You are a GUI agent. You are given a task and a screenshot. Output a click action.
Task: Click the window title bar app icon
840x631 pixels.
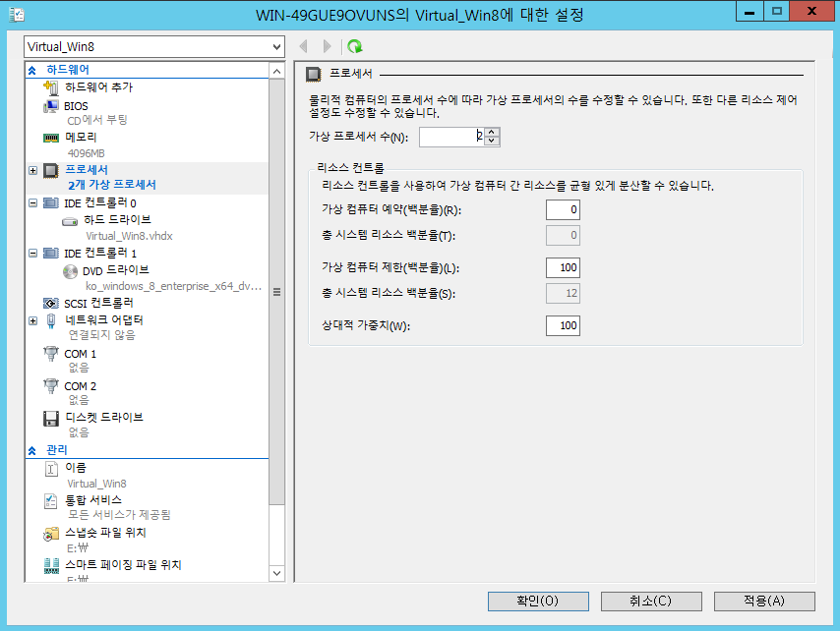coord(17,15)
